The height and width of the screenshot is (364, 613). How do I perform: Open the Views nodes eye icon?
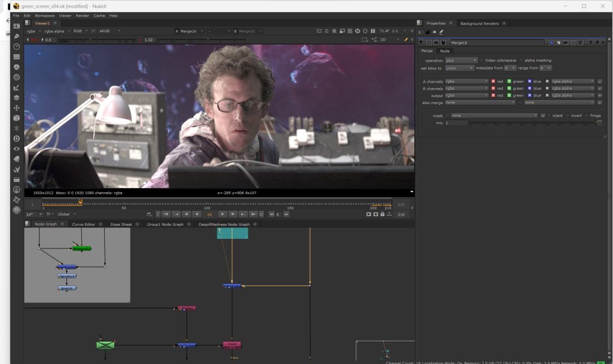click(x=16, y=148)
